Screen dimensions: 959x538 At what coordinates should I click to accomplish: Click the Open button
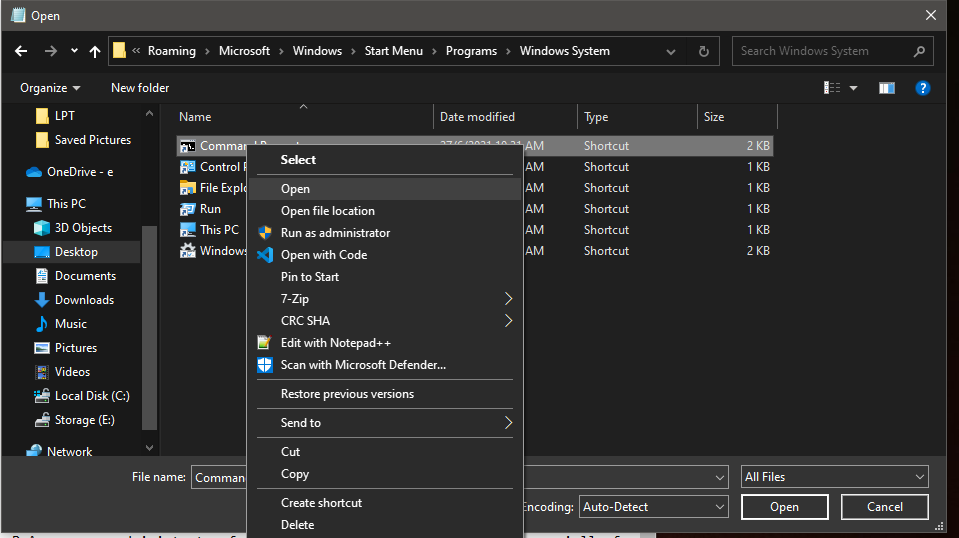[785, 507]
